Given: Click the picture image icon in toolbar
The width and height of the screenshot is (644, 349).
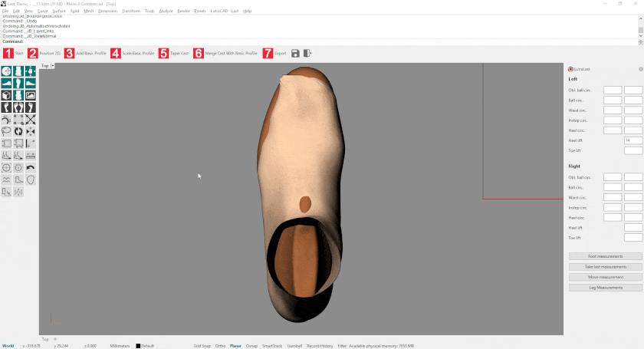Looking at the screenshot, I should [x=31, y=95].
